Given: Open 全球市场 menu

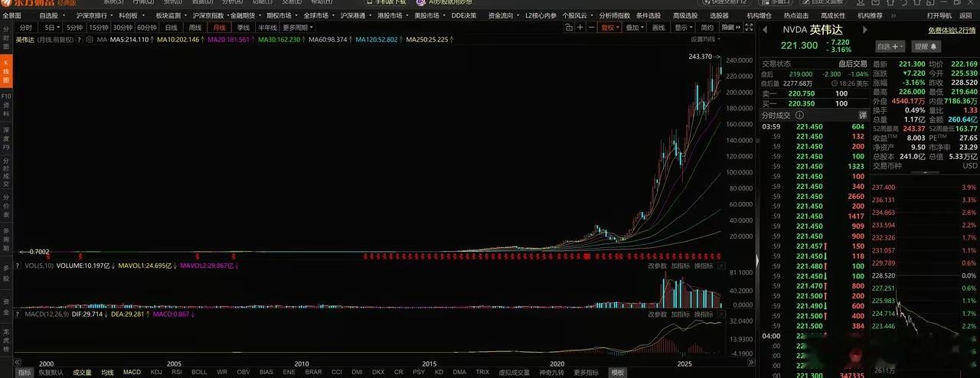Looking at the screenshot, I should (x=318, y=15).
